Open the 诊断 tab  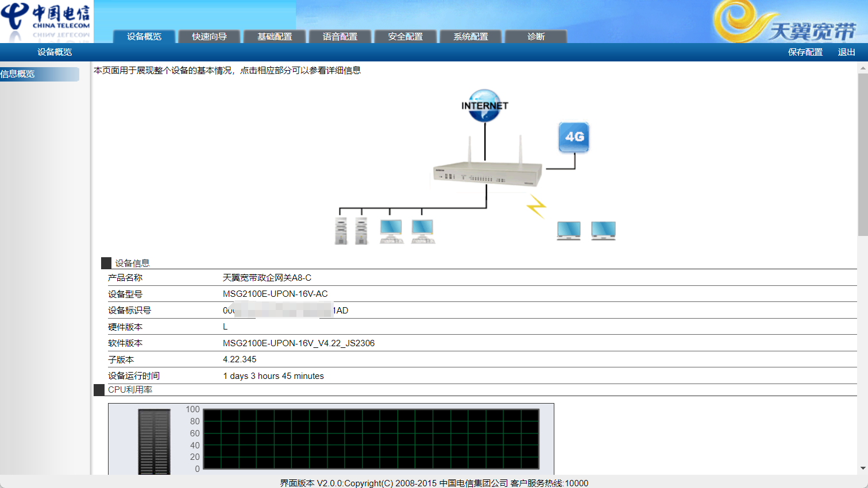tap(535, 37)
